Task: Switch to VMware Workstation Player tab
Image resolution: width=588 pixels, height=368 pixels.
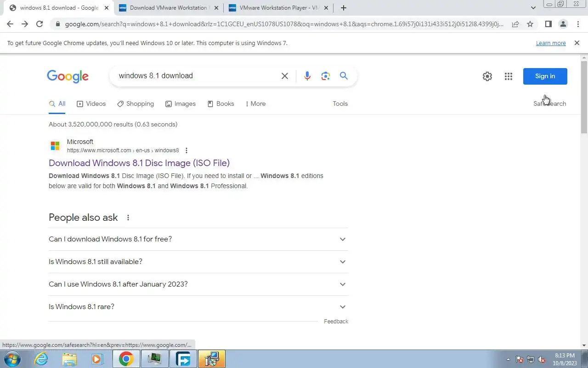Action: [279, 8]
